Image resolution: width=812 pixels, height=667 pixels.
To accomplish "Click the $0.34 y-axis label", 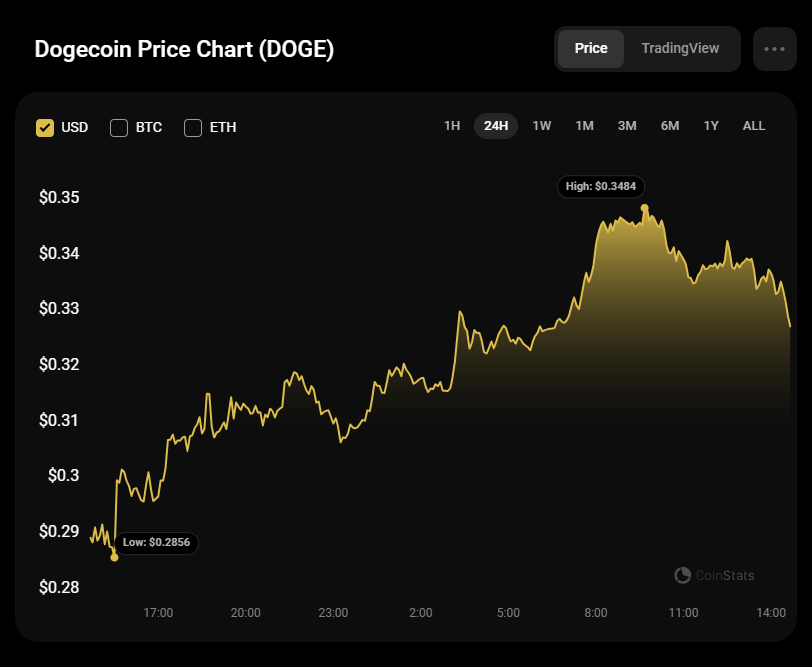I will [59, 253].
